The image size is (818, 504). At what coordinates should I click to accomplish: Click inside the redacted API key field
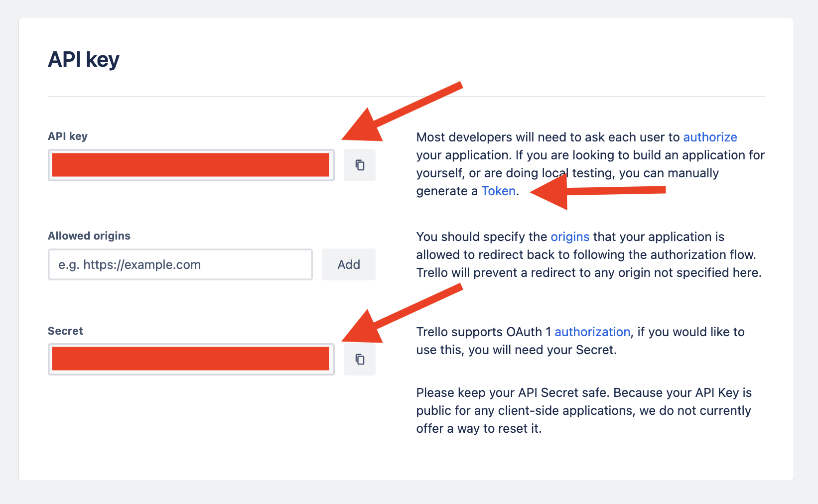click(x=190, y=165)
